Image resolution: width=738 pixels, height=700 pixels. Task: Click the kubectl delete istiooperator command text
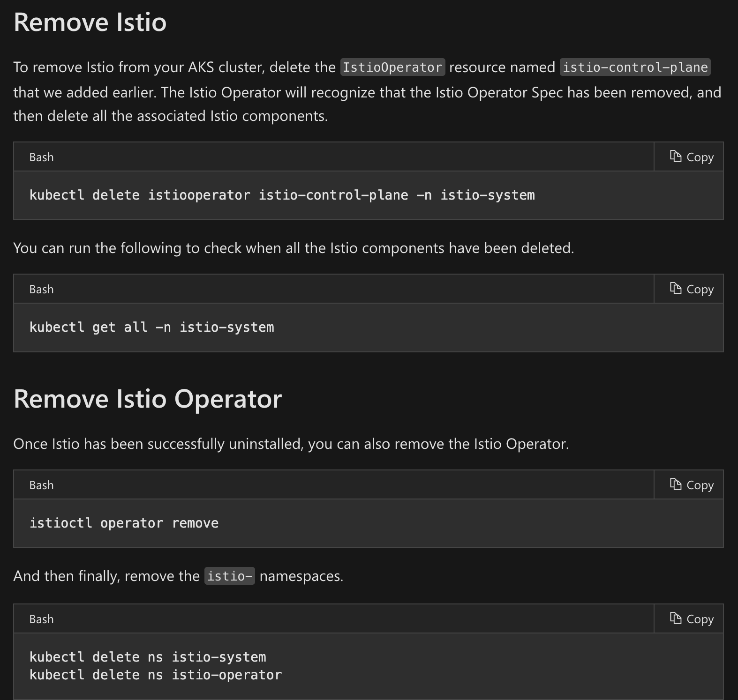point(282,195)
